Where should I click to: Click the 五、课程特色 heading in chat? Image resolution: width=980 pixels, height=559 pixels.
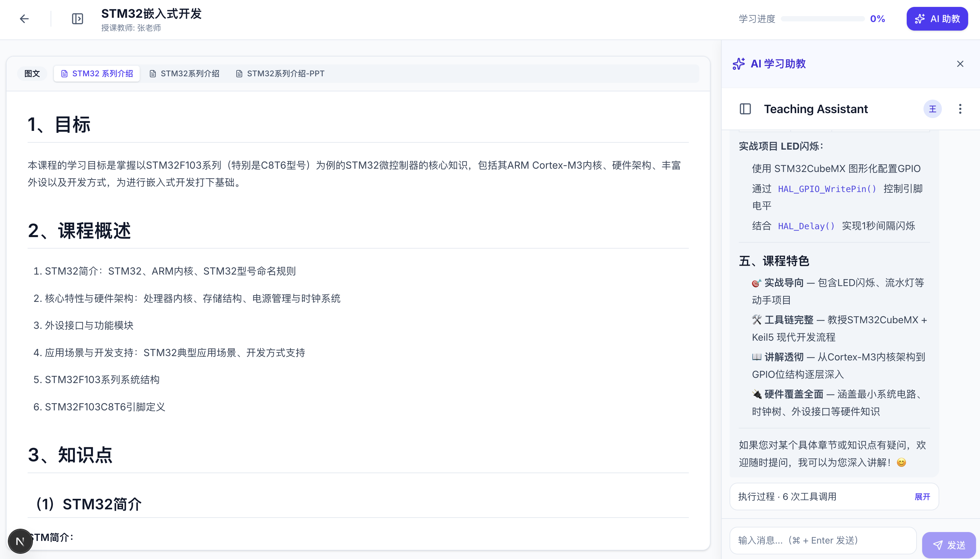pos(774,261)
